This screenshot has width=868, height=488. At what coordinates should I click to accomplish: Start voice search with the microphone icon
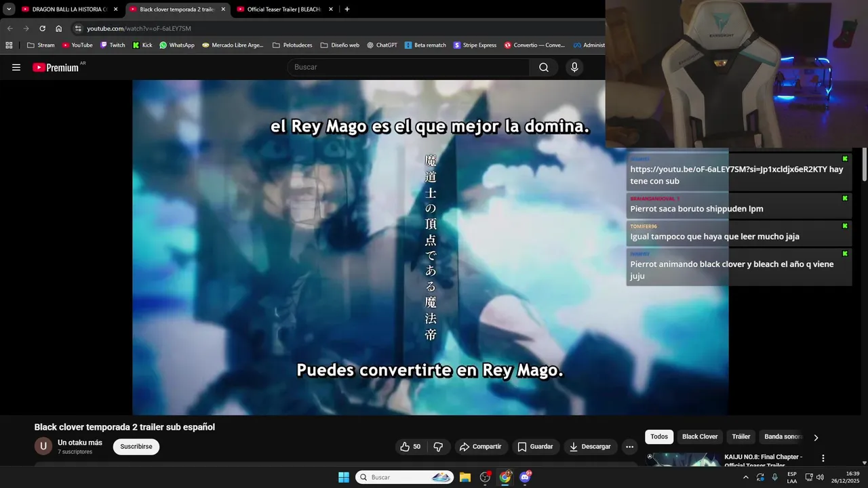point(574,67)
